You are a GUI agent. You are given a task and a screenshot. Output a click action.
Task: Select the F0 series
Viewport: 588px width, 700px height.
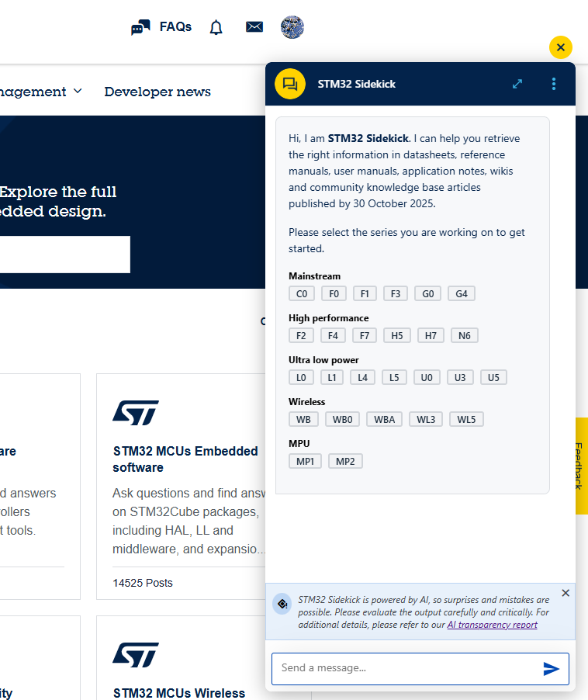pyautogui.click(x=334, y=294)
